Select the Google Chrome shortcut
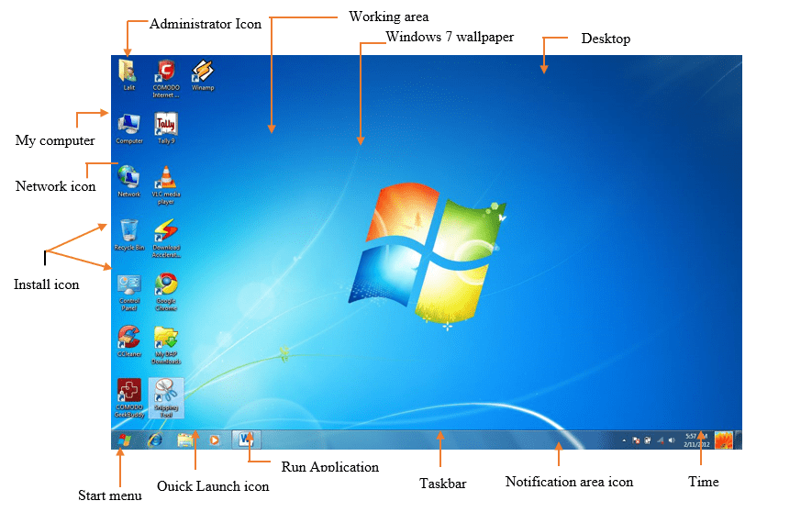812x512 pixels. pos(166,293)
